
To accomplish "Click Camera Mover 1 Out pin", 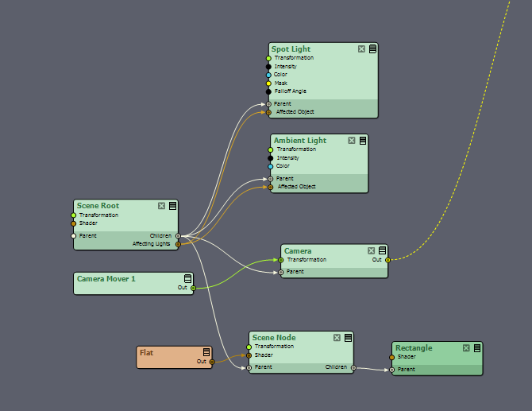I will 194,289.
